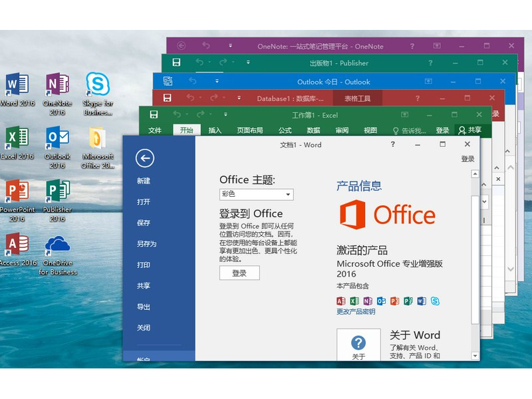532x399 pixels.
Task: Click the save icon in the Access title bar
Action: tap(168, 98)
